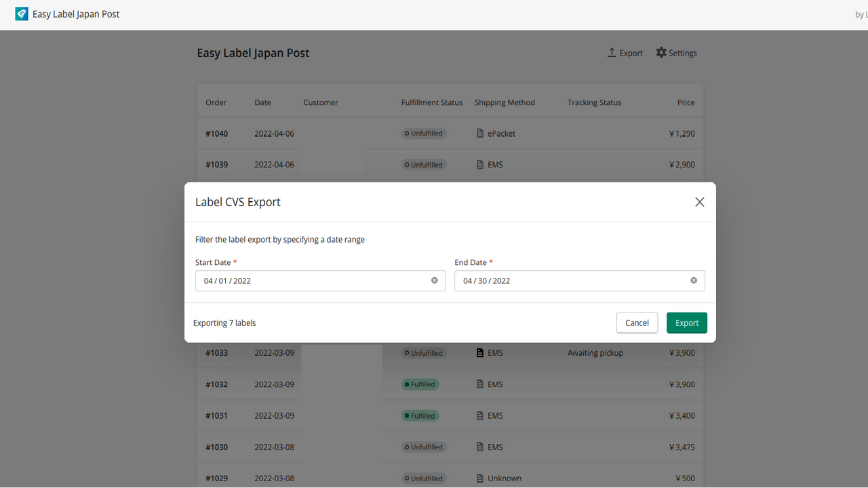This screenshot has height=488, width=868.
Task: Click the Price column header
Action: click(x=686, y=102)
